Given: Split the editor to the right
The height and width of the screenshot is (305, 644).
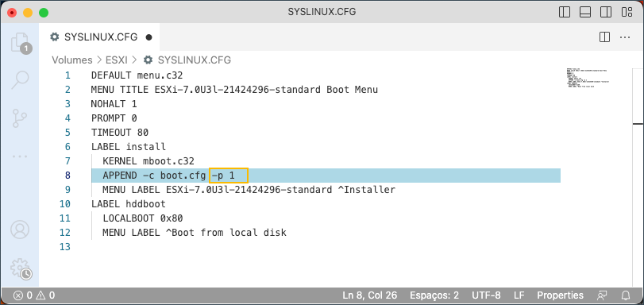Looking at the screenshot, I should (x=604, y=37).
